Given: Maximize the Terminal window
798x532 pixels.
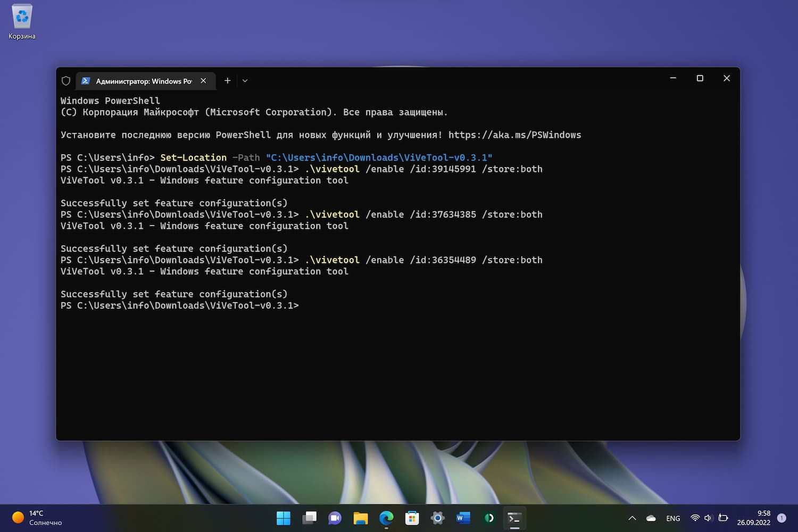Looking at the screenshot, I should click(700, 78).
